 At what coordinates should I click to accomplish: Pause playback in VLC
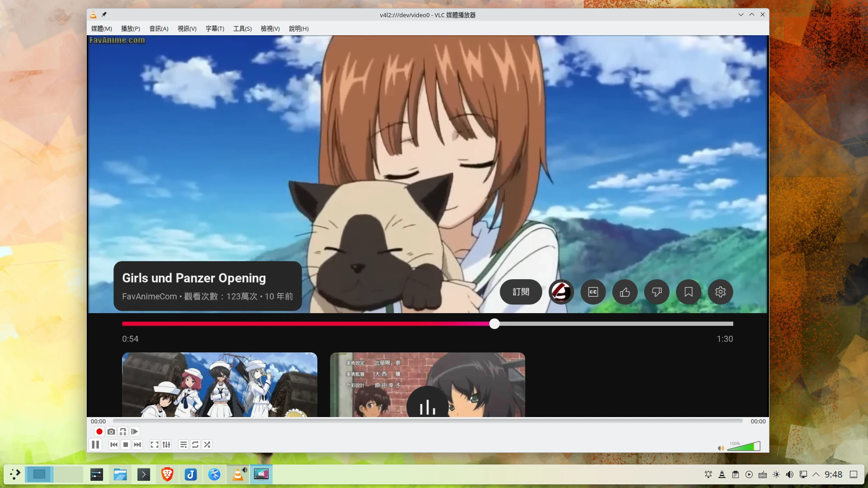pos(95,445)
